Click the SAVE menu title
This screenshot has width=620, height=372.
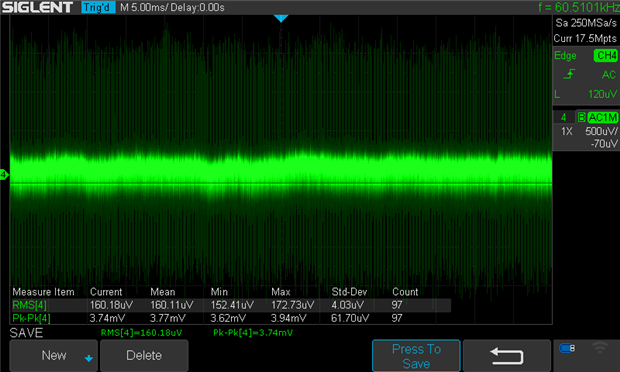26,333
